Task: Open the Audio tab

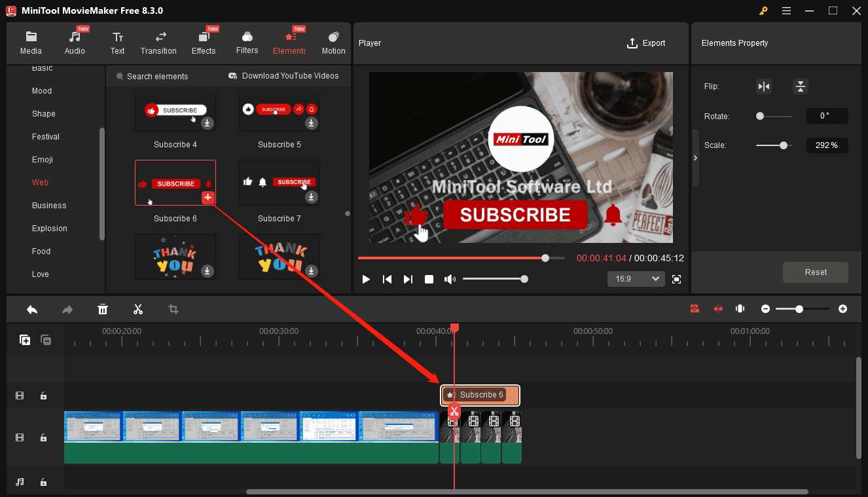Action: click(x=75, y=43)
